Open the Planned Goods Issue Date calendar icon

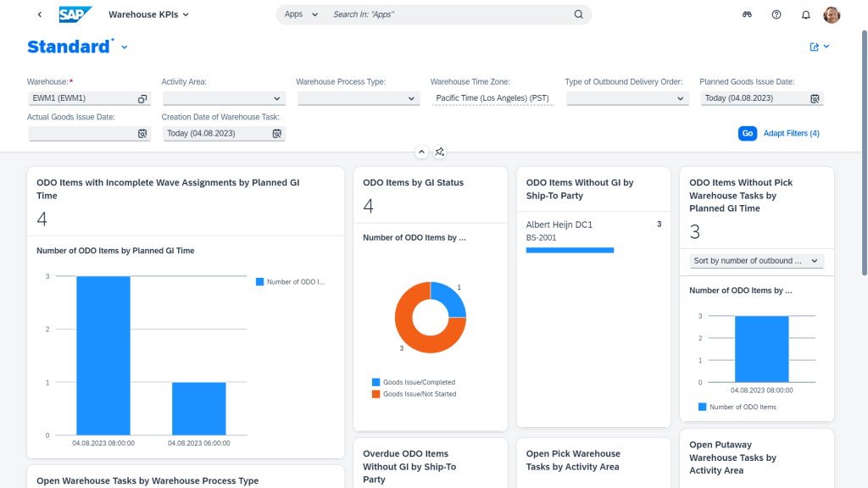pos(815,98)
